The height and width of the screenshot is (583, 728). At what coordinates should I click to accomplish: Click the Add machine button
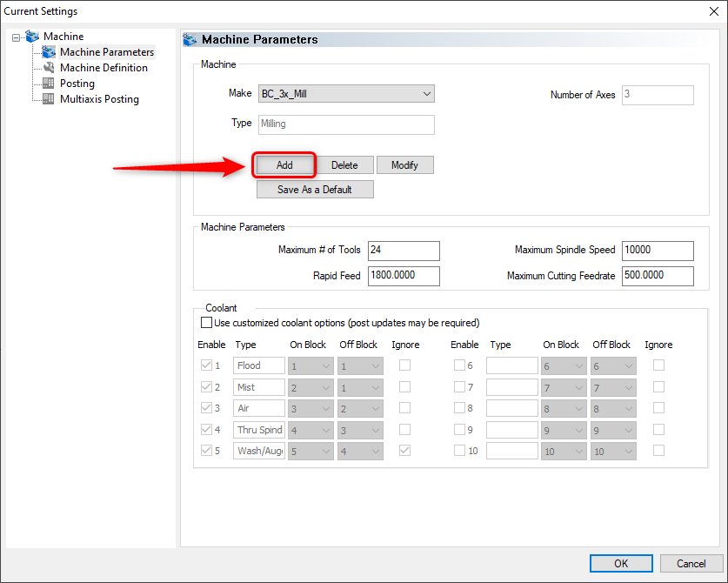(284, 165)
